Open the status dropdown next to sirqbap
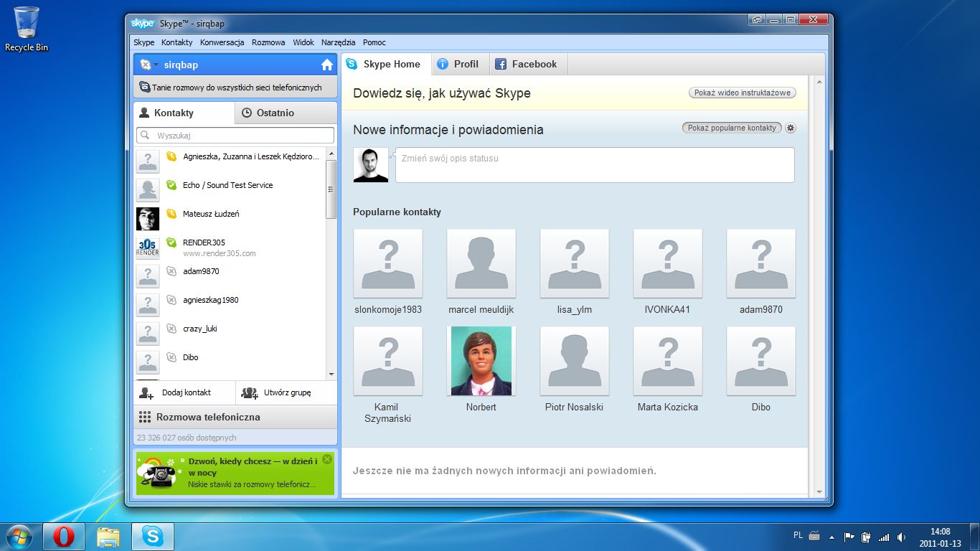The height and width of the screenshot is (551, 980). pos(149,65)
